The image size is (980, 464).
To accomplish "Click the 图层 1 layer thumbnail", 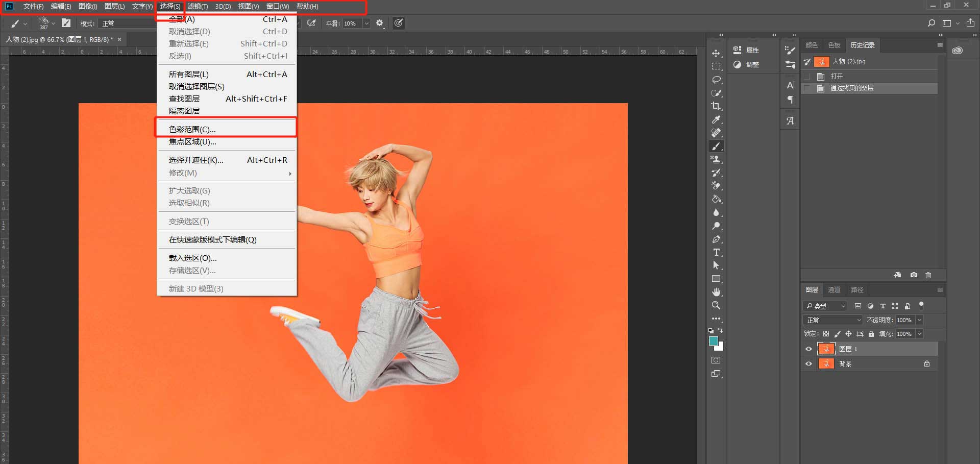I will (x=826, y=349).
